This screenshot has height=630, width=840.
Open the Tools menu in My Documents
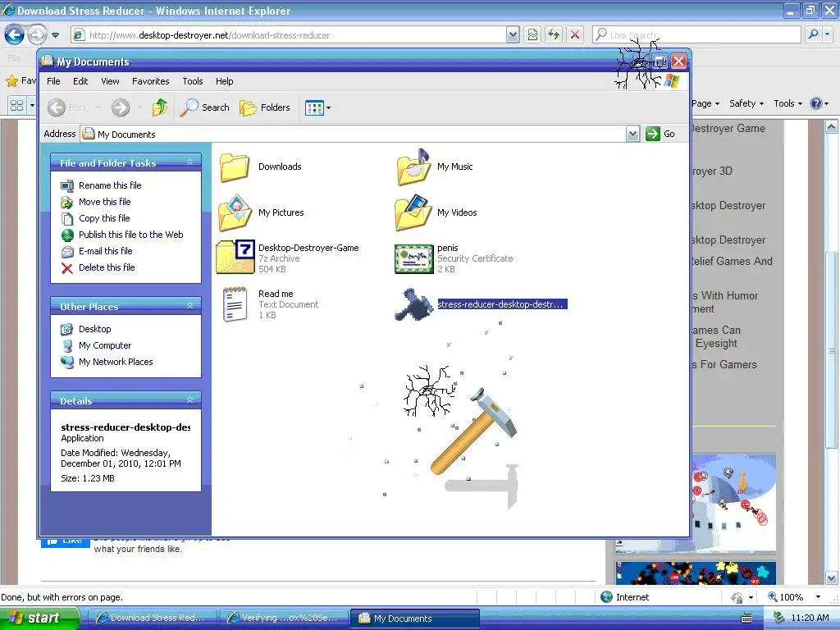[192, 81]
